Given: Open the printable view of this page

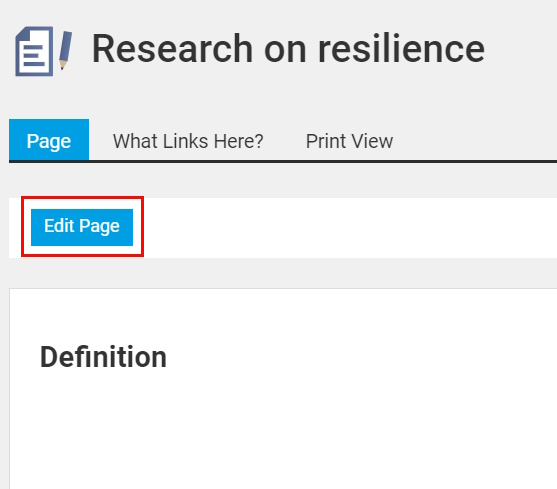Looking at the screenshot, I should click(349, 141).
